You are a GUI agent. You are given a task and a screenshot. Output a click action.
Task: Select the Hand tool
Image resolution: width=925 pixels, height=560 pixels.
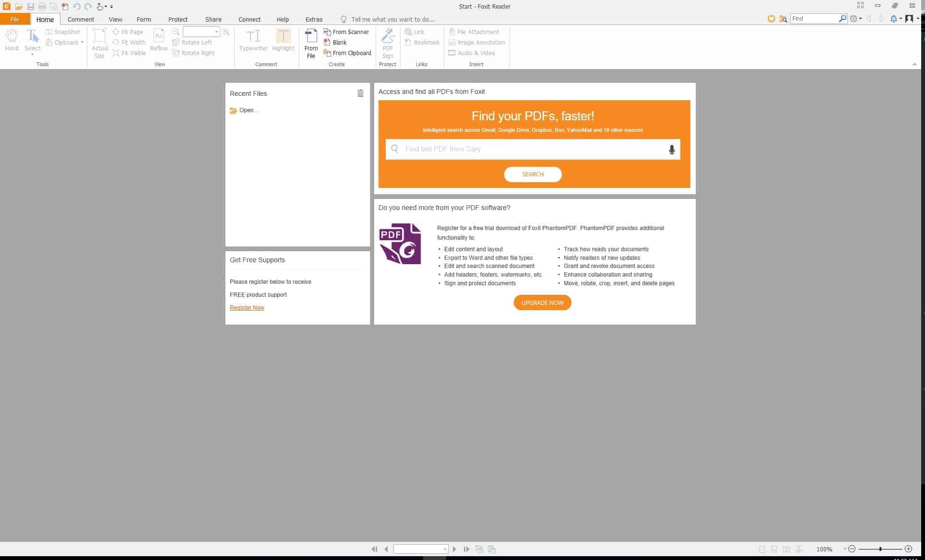[x=12, y=40]
